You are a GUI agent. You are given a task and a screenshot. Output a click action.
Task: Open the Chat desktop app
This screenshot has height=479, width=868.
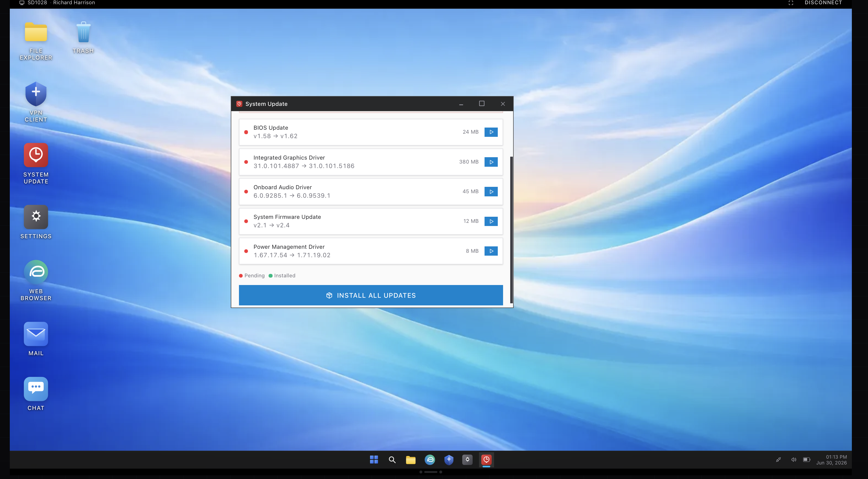point(36,394)
